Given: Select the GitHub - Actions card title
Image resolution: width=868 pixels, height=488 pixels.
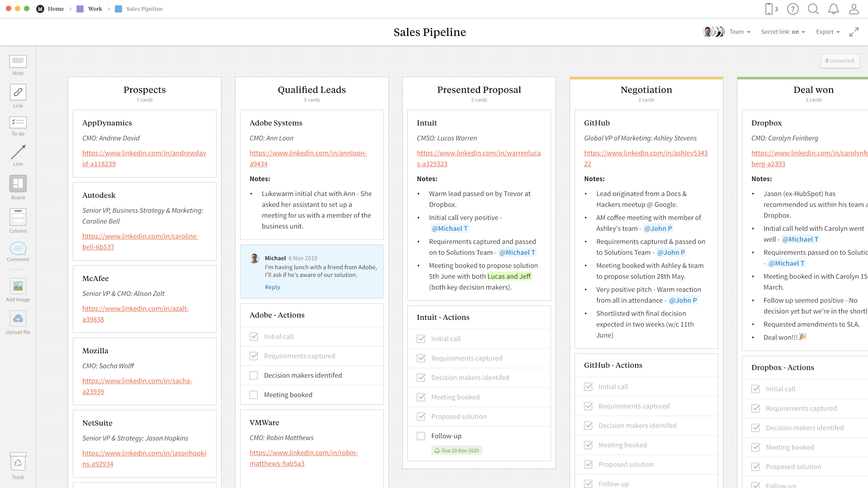Looking at the screenshot, I should pos(613,365).
